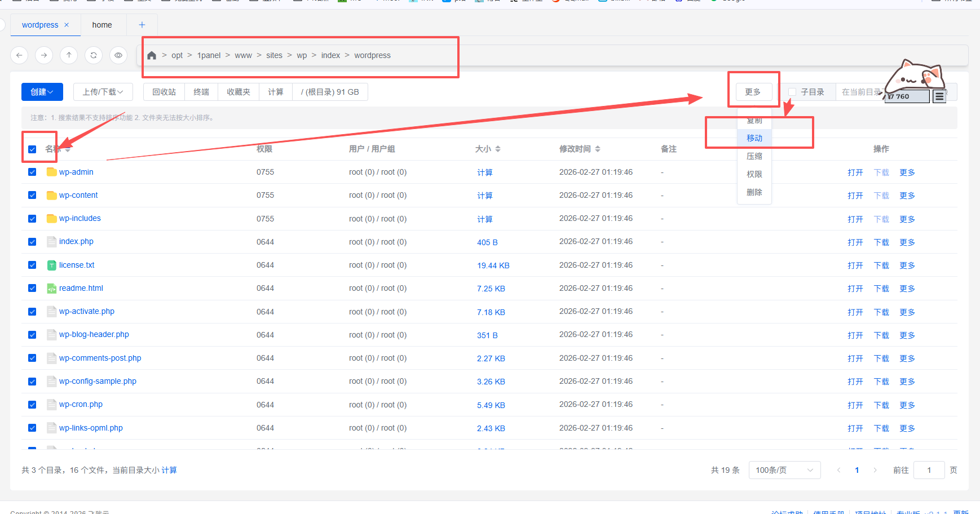
Task: Add a new tab with plus icon
Action: (142, 25)
